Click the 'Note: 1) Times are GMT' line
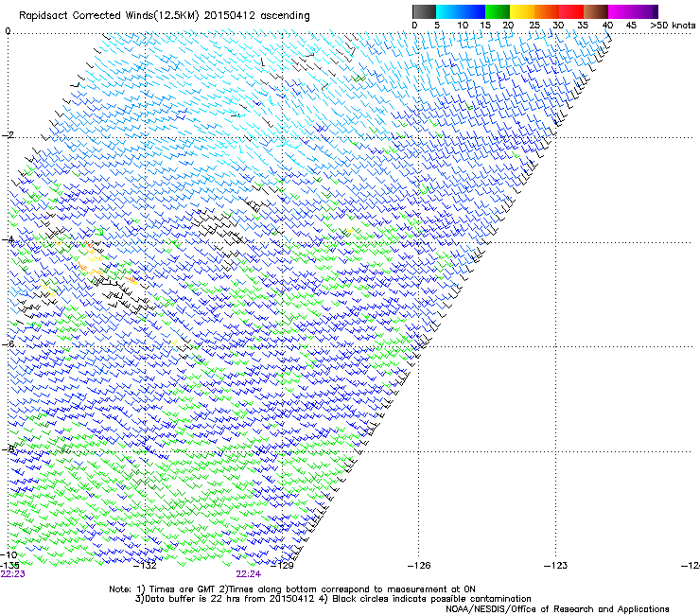 tap(292, 589)
